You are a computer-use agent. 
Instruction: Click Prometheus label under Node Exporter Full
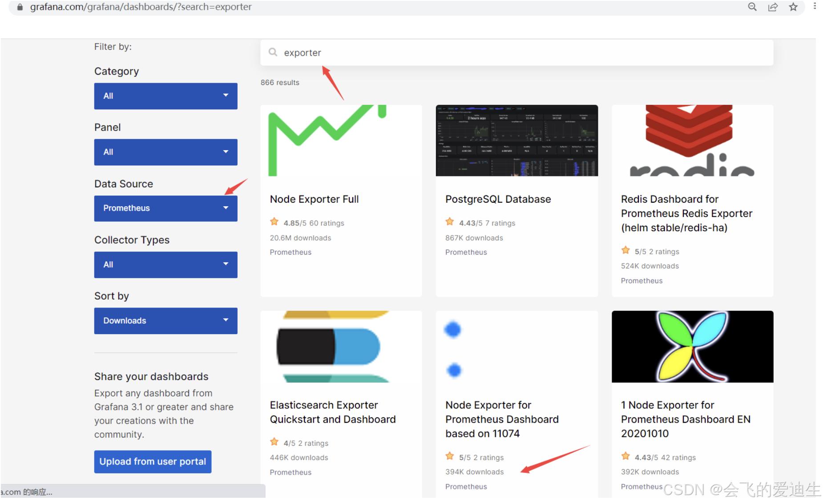coord(290,252)
